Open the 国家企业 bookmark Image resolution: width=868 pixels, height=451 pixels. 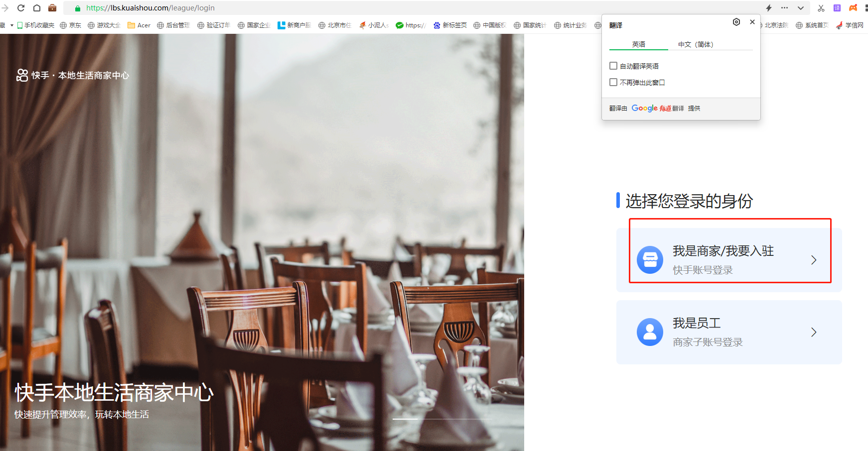click(254, 25)
